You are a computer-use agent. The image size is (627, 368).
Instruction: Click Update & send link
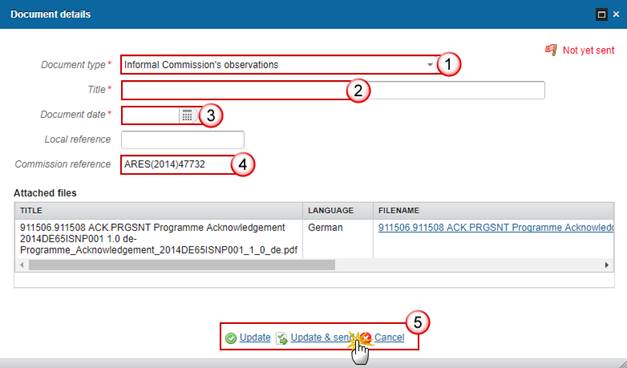pyautogui.click(x=322, y=337)
